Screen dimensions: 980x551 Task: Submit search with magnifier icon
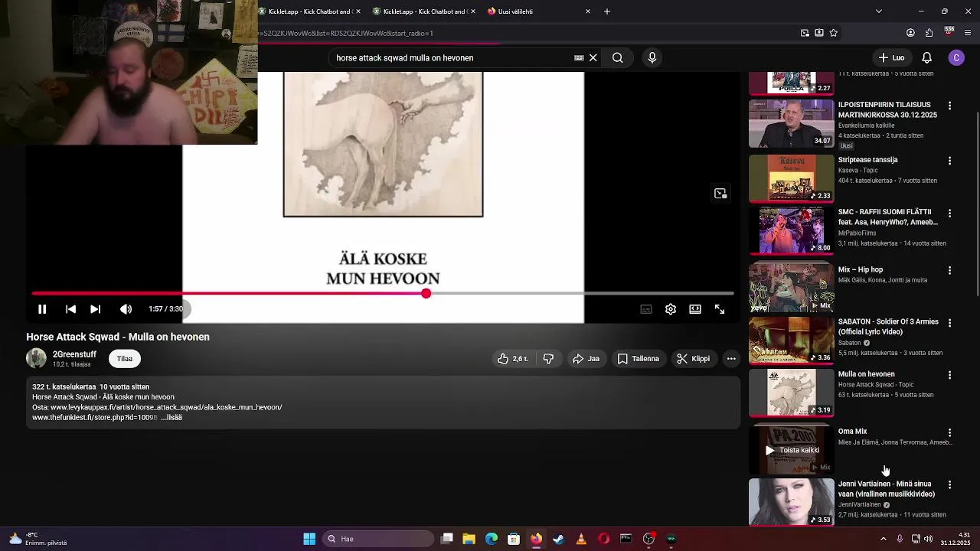pos(617,57)
